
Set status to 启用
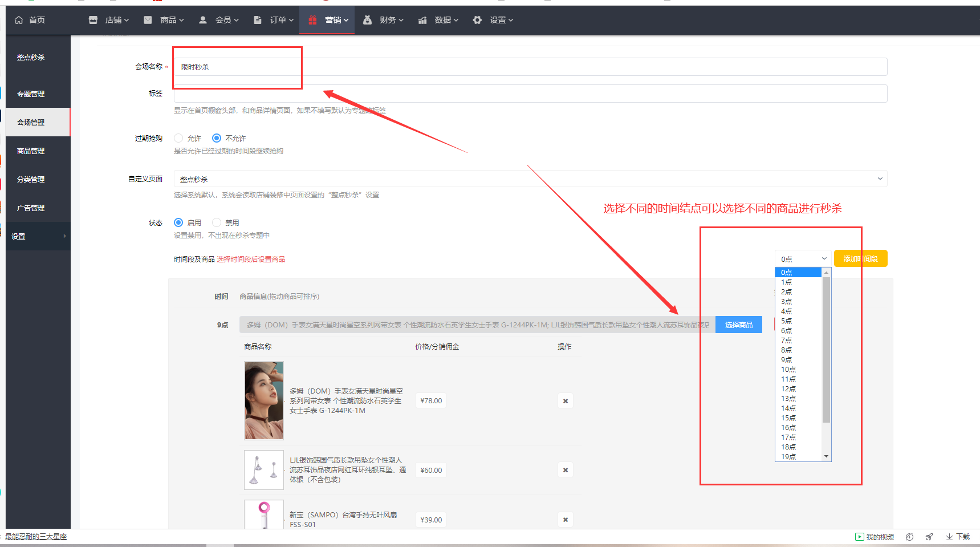[178, 222]
